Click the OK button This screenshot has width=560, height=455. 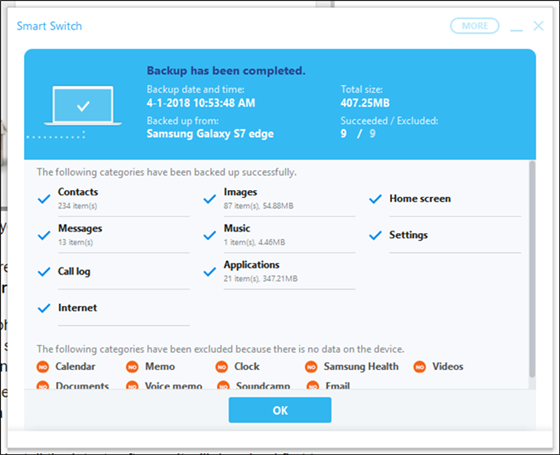pyautogui.click(x=280, y=410)
